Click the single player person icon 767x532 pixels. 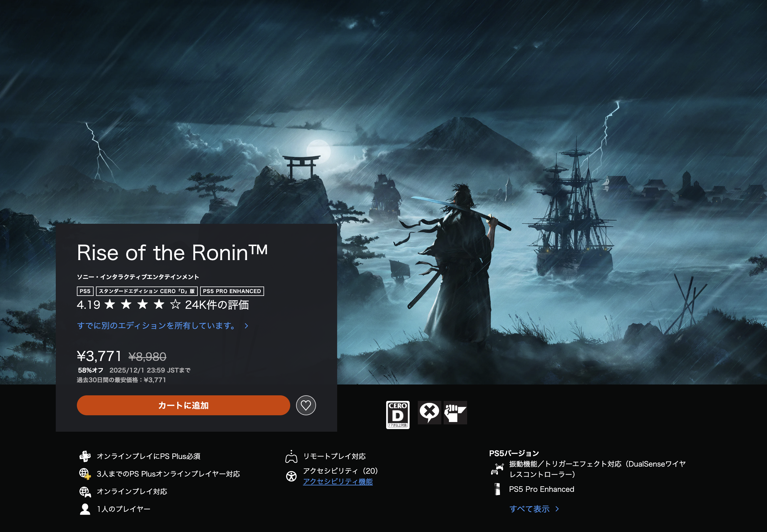coord(85,509)
